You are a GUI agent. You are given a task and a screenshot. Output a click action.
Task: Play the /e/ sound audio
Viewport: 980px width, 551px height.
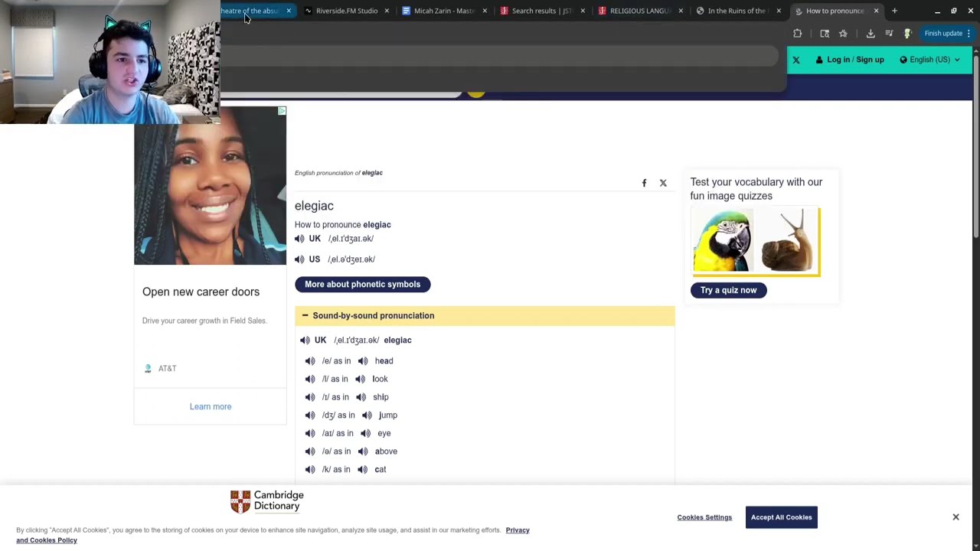click(x=310, y=361)
